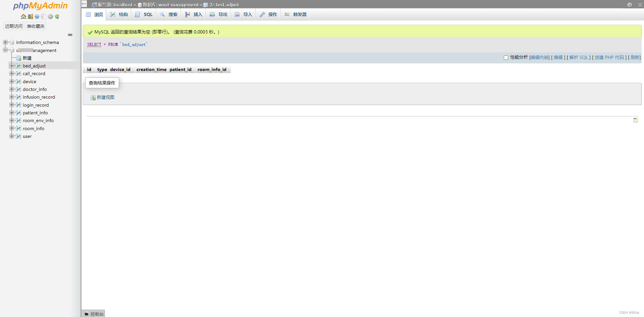Expand the device table node
The image size is (644, 317).
tap(12, 82)
